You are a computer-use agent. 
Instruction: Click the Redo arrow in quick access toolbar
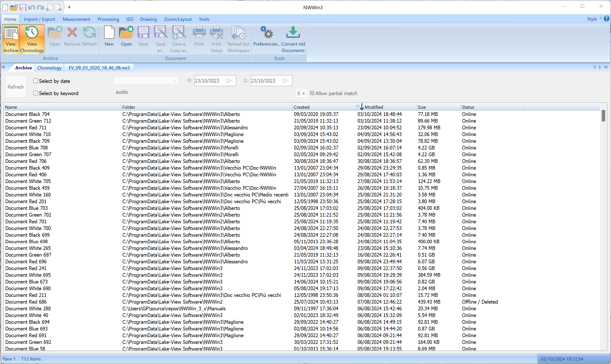pos(40,7)
